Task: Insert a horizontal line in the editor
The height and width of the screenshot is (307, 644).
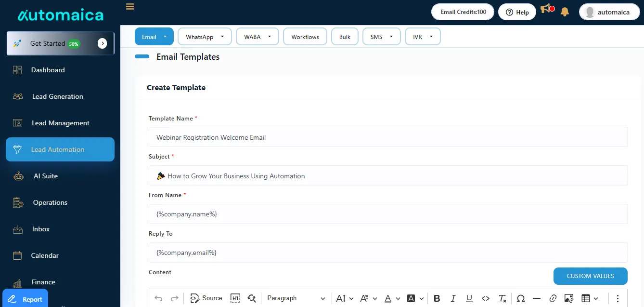Action: point(537,298)
